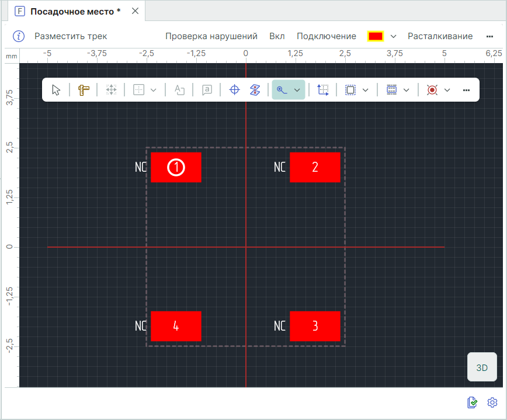Expand the layer color dropdown chevron
The height and width of the screenshot is (420, 507).
tap(394, 36)
